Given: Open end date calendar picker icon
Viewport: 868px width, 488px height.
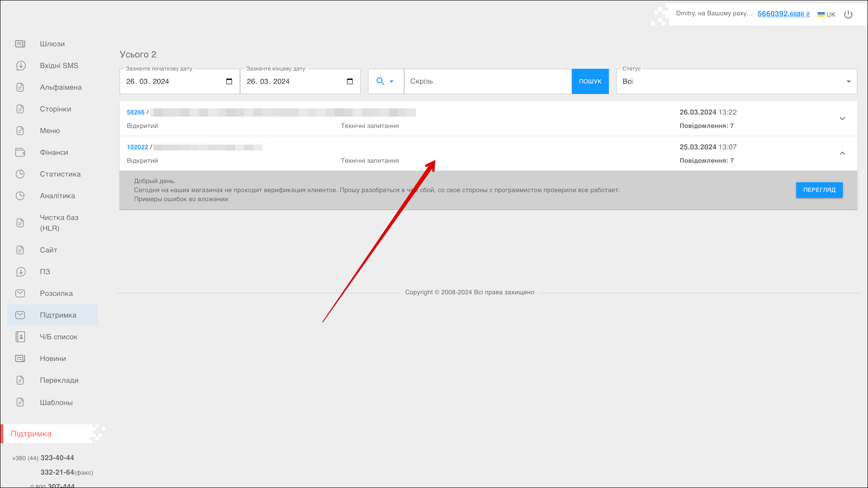Looking at the screenshot, I should coord(349,81).
